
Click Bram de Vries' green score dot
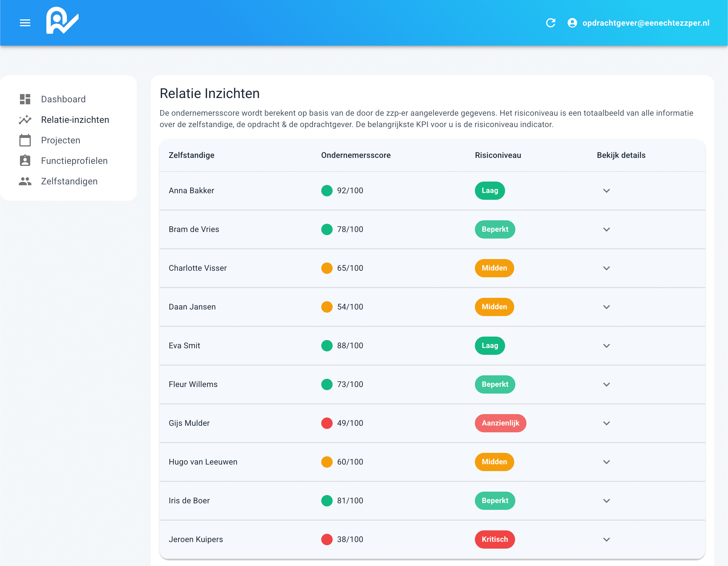(x=327, y=229)
